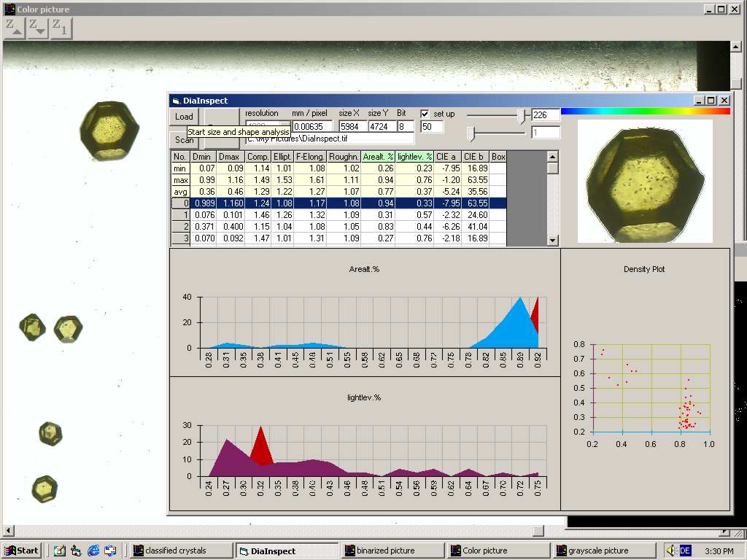
Task: Select the Arealt. % column header
Action: [378, 157]
